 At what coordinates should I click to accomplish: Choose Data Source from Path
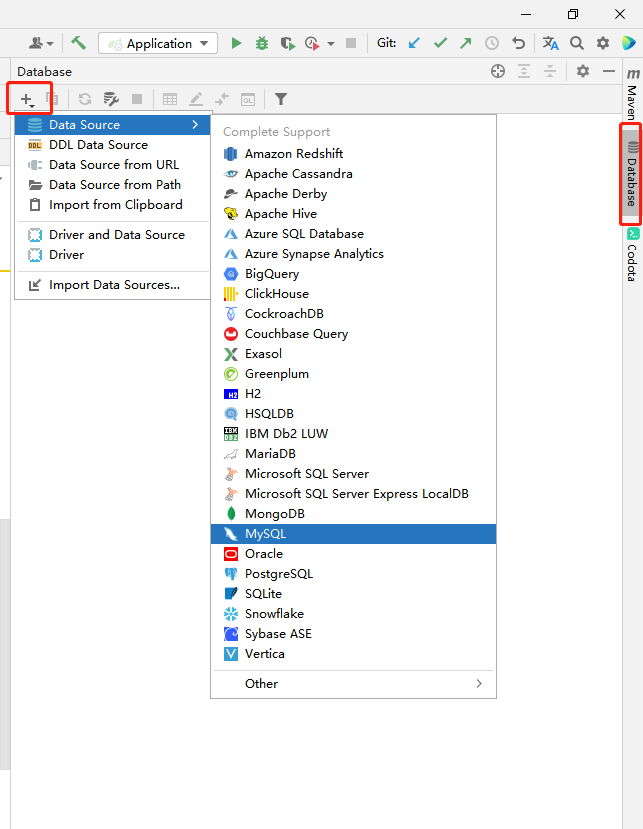(x=112, y=185)
